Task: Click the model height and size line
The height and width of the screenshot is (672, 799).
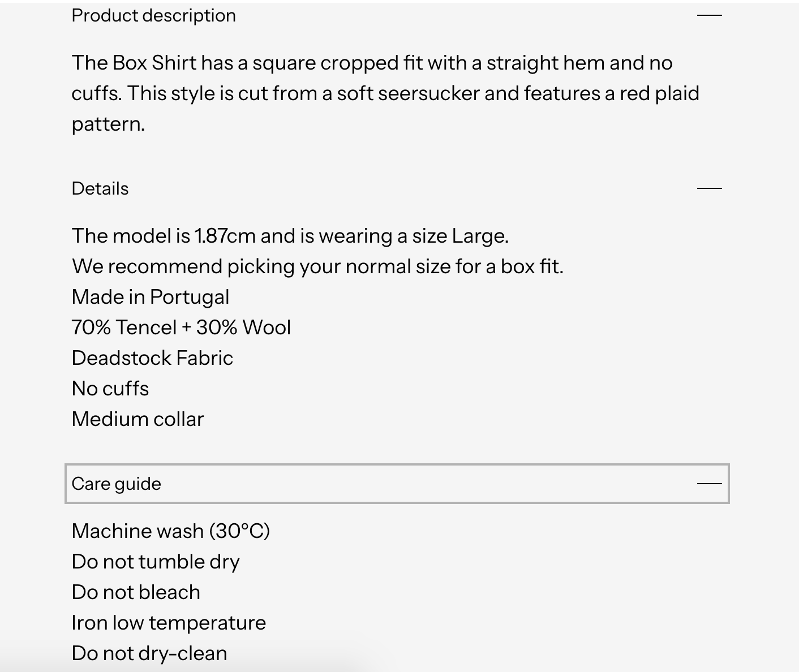Action: pos(290,235)
